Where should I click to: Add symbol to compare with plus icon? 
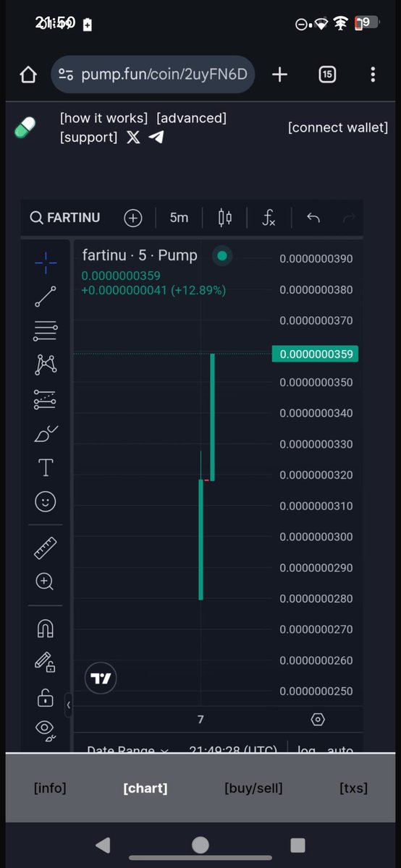point(133,218)
